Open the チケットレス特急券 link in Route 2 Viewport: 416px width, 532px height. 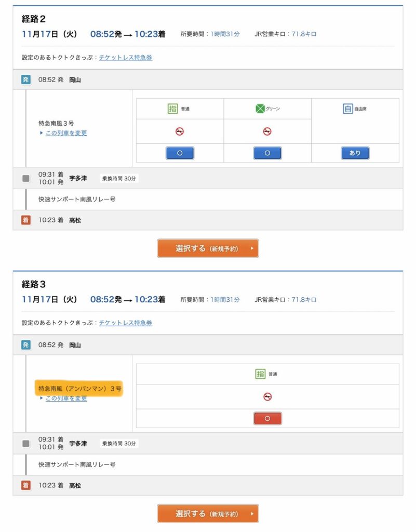(126, 57)
